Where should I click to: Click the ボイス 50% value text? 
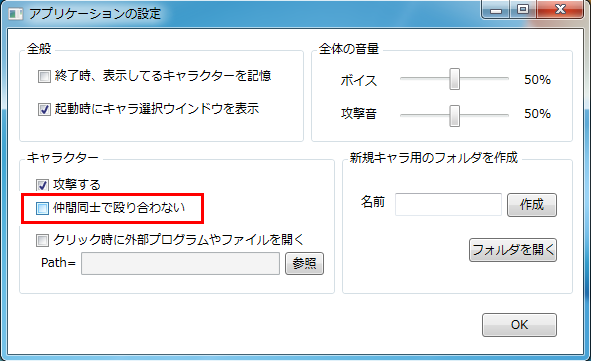click(x=537, y=80)
